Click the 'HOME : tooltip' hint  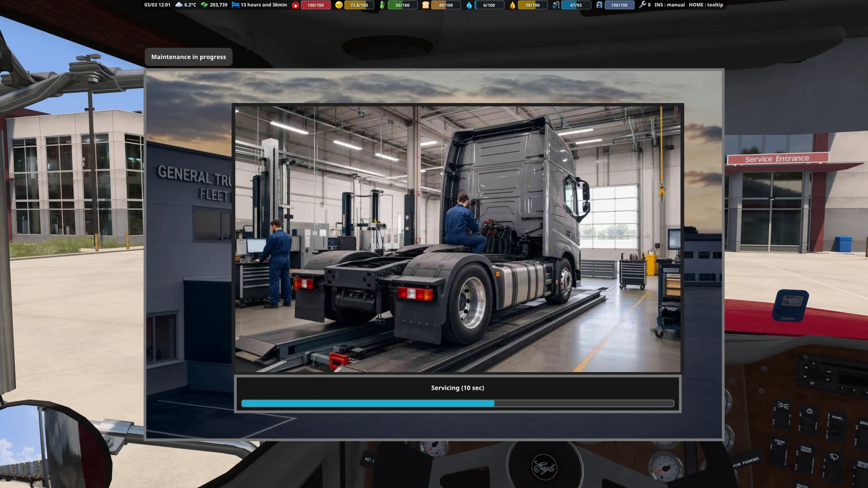(706, 5)
